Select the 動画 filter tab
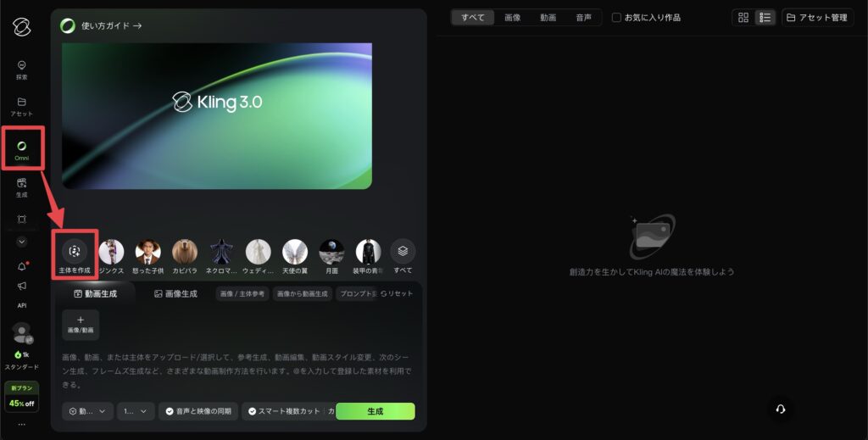Image resolution: width=868 pixels, height=440 pixels. pos(548,18)
